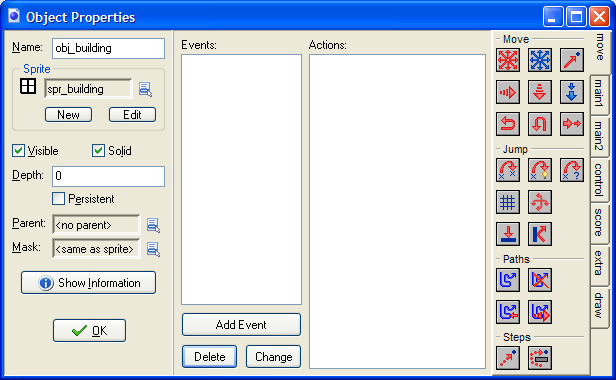This screenshot has height=380, width=616.
Task: Select the Step Towards a Point action
Action: pyautogui.click(x=508, y=358)
